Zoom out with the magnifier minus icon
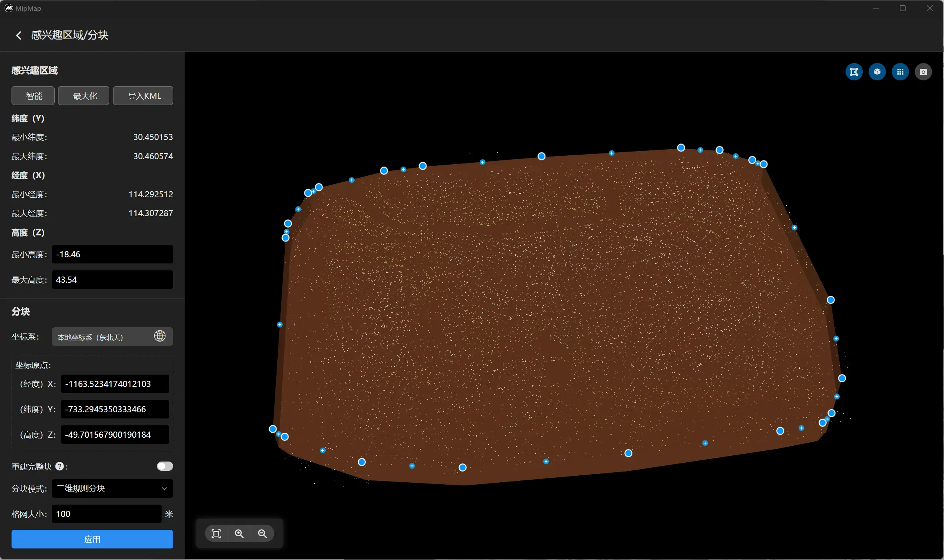The image size is (944, 560). [262, 533]
